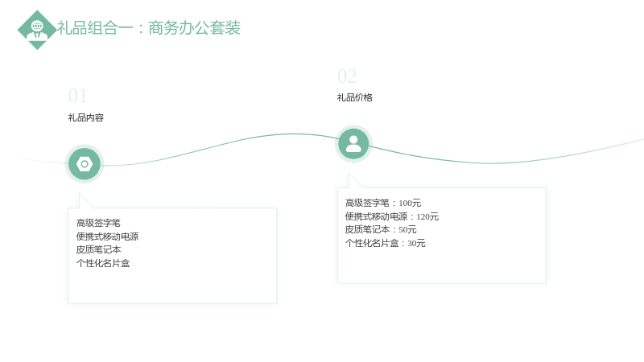Click the price line 个性化名片盒：30元
Screen dimensions: 644x362
click(x=386, y=243)
